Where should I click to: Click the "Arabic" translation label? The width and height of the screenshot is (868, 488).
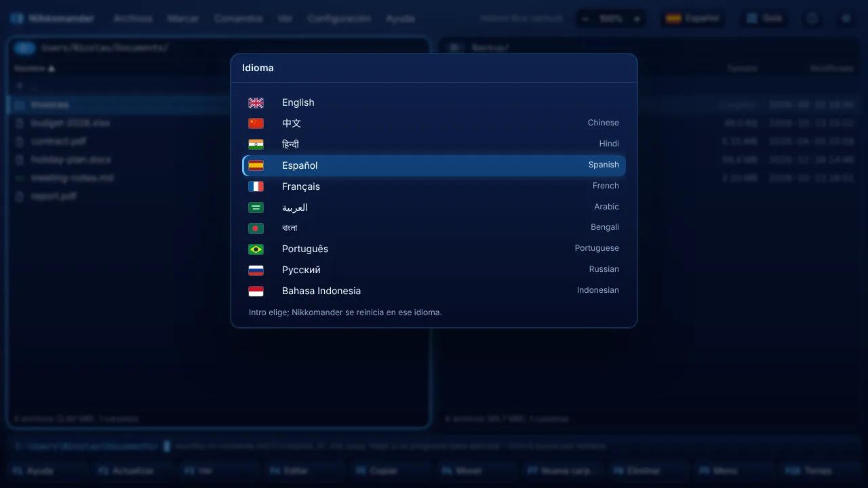607,207
